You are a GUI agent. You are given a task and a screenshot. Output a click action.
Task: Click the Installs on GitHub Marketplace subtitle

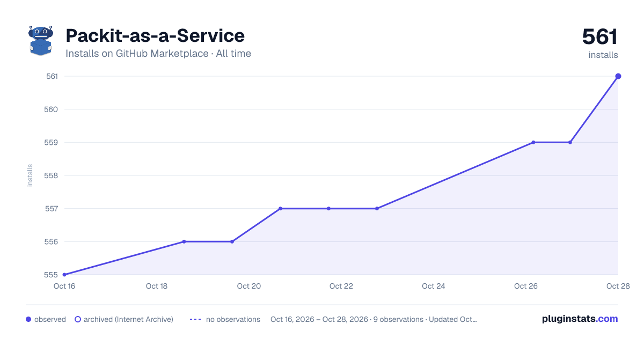pyautogui.click(x=158, y=54)
